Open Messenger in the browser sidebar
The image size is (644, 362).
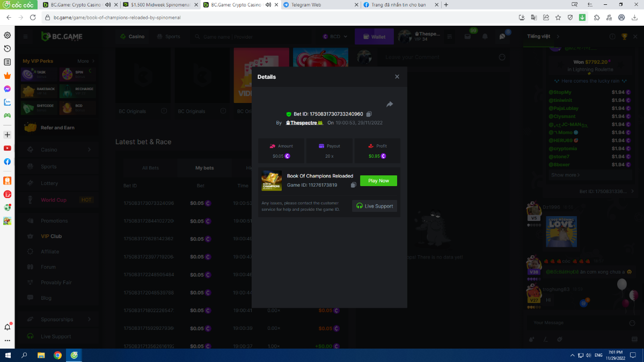tap(8, 89)
